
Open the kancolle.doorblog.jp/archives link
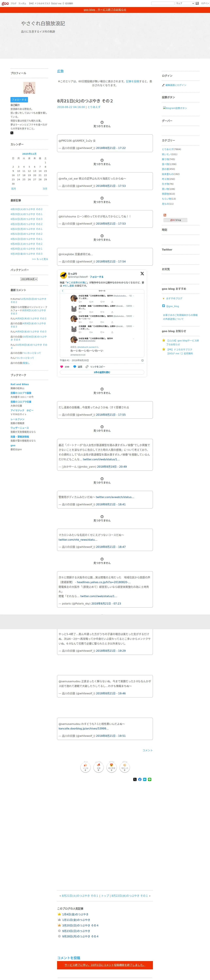83,728
